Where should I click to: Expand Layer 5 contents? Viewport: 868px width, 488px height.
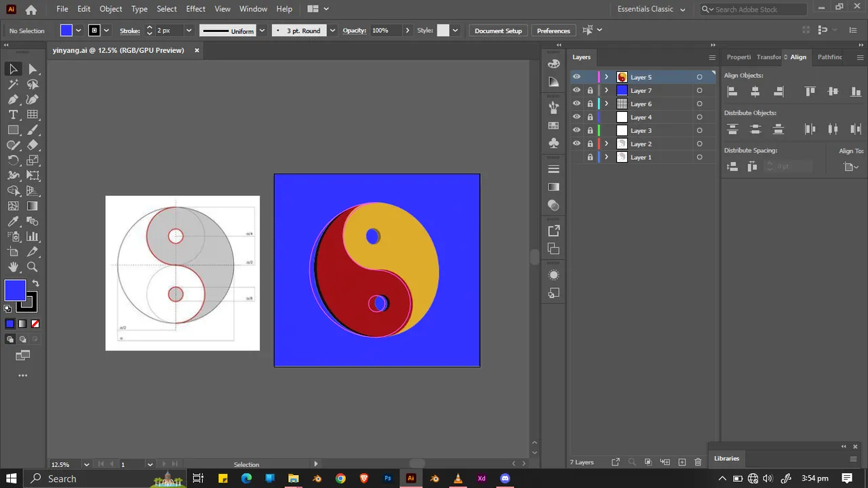pyautogui.click(x=606, y=77)
